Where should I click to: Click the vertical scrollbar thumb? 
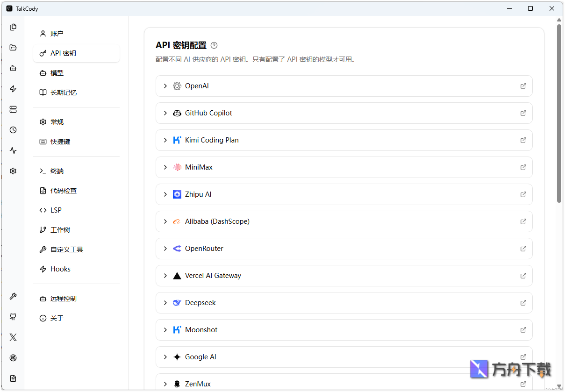tap(559, 113)
